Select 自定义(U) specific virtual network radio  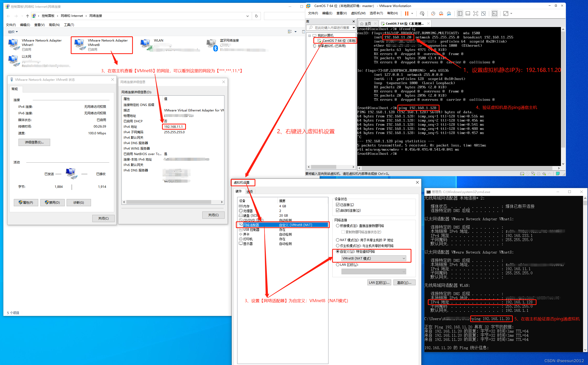pyautogui.click(x=338, y=251)
